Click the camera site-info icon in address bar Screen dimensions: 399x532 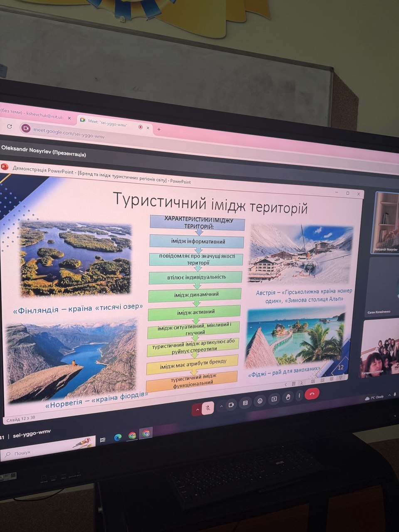[27, 128]
